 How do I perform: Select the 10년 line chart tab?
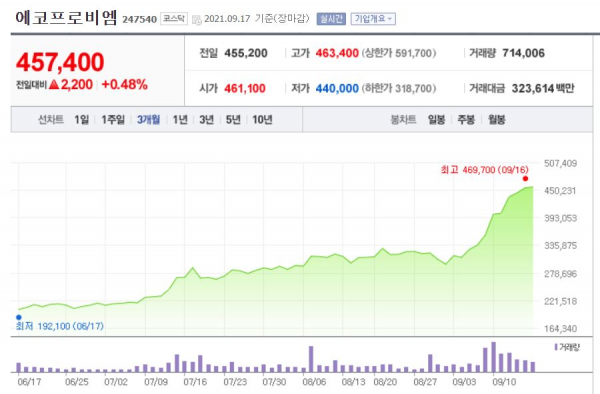point(262,120)
